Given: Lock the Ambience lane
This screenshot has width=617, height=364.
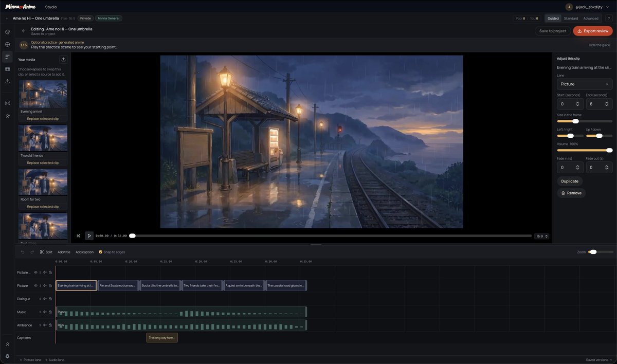Looking at the screenshot, I should click(50, 325).
